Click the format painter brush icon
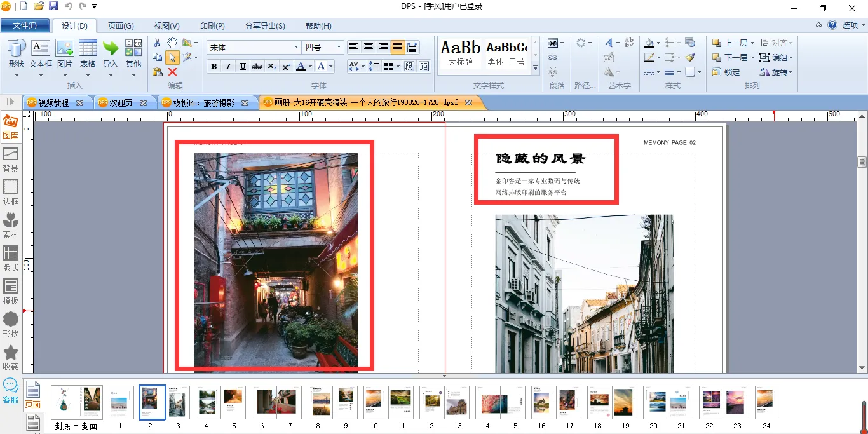868x434 pixels. (x=690, y=57)
